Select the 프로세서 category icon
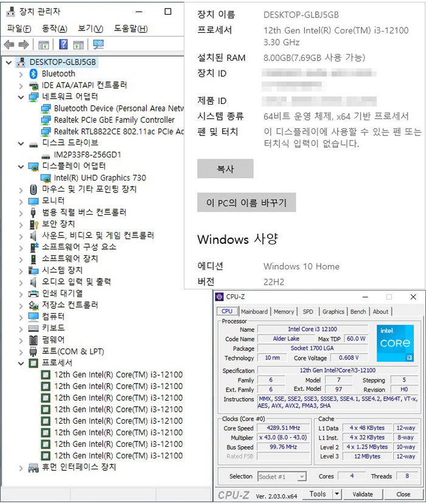The width and height of the screenshot is (426, 504). click(x=33, y=363)
